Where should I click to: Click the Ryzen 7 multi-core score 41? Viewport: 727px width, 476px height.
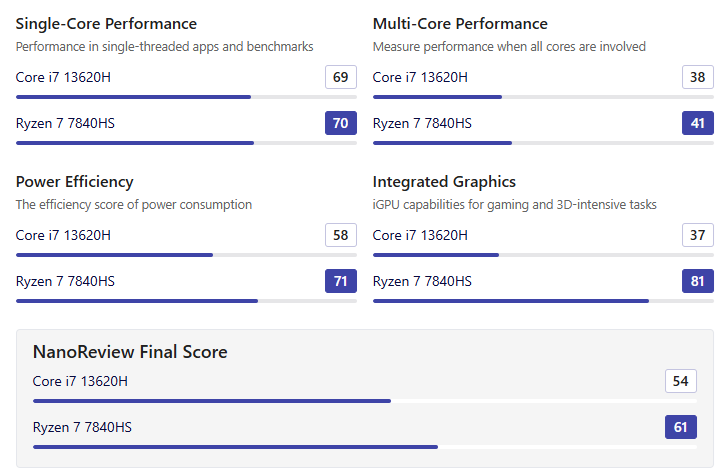[x=697, y=123]
